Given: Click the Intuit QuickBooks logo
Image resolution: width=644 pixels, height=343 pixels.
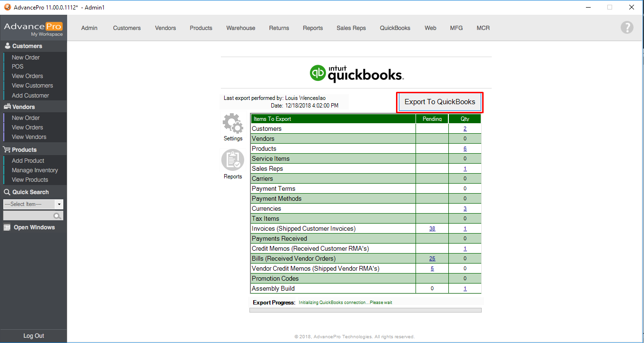Looking at the screenshot, I should tap(356, 73).
